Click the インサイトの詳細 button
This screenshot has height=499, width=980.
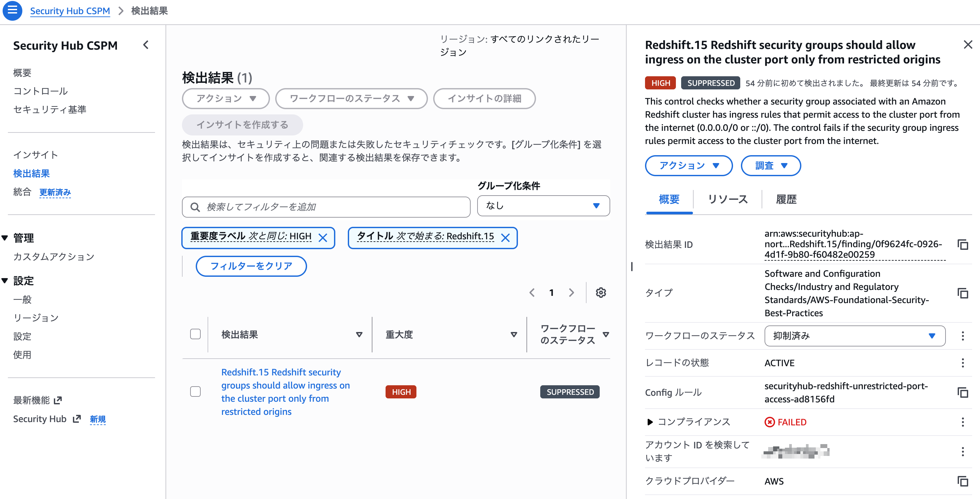coord(484,99)
